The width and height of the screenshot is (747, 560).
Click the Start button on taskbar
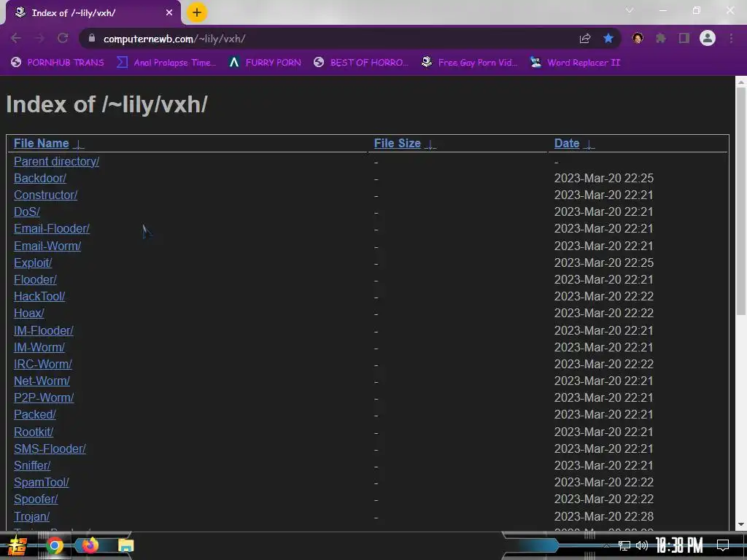tap(18, 545)
